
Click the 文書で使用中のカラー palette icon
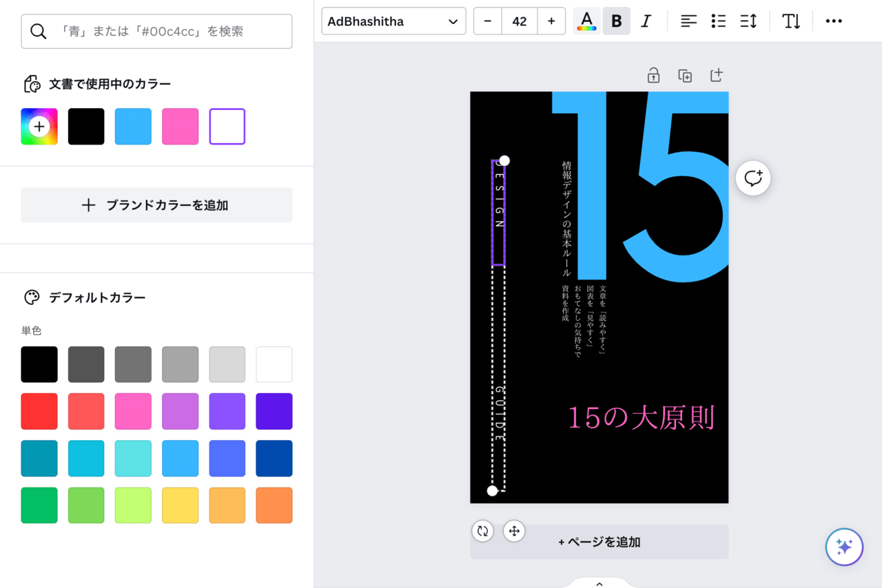click(x=32, y=84)
